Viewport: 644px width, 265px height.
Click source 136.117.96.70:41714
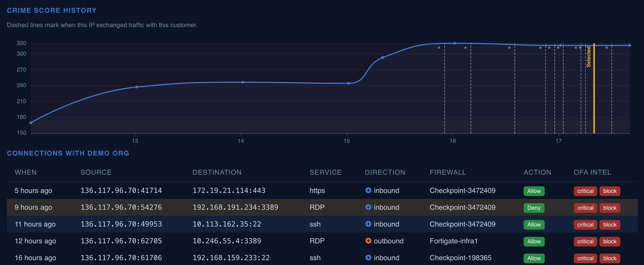point(121,190)
